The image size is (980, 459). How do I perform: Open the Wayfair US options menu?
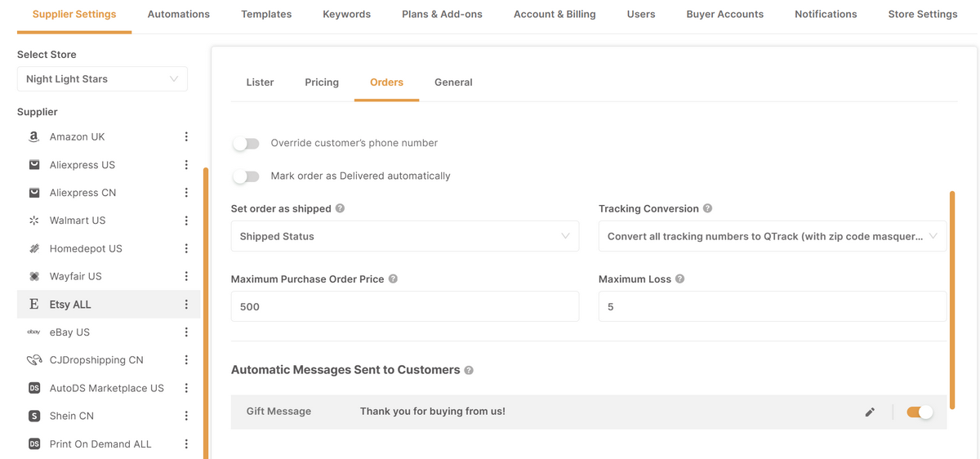click(186, 276)
